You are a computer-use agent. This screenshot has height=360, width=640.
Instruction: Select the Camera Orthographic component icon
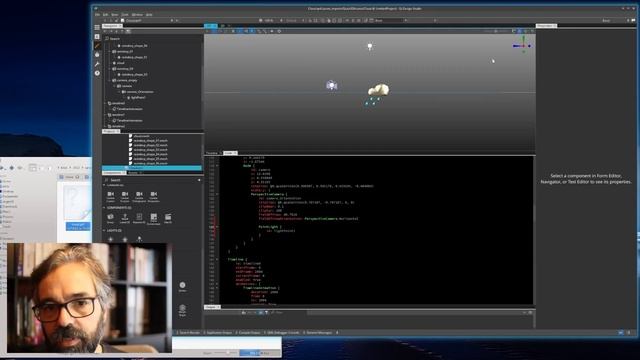click(x=139, y=196)
